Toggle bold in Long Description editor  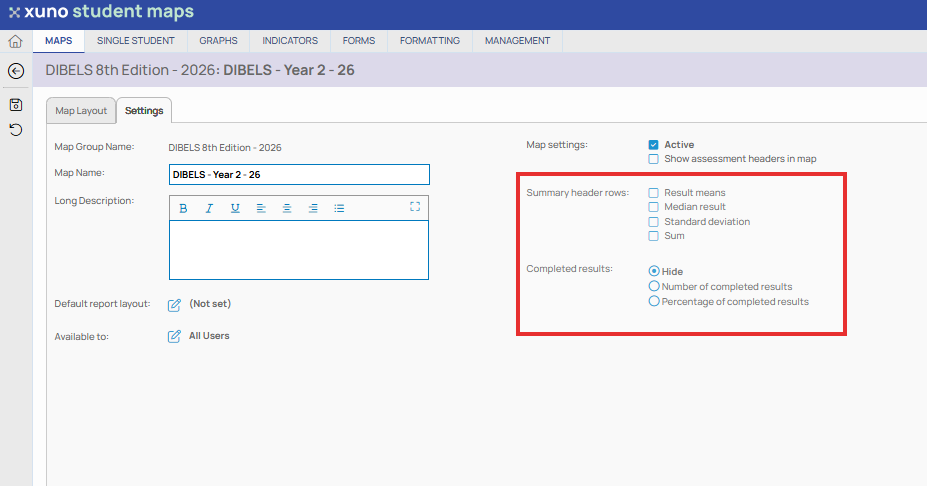tap(183, 208)
